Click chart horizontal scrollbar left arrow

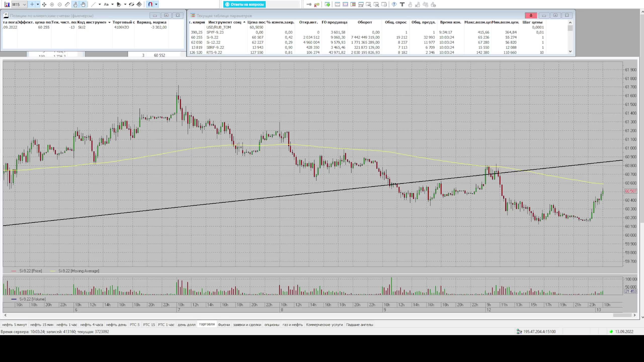[x=5, y=315]
